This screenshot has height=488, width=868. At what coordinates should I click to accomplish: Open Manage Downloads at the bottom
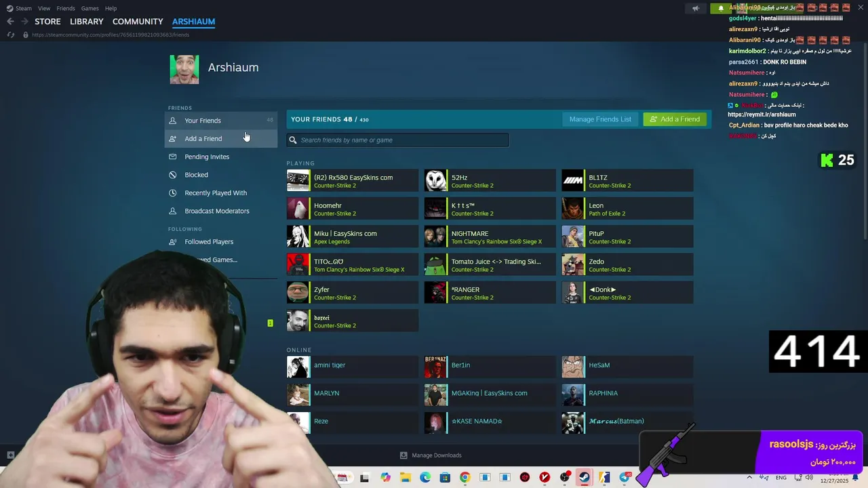point(431,455)
